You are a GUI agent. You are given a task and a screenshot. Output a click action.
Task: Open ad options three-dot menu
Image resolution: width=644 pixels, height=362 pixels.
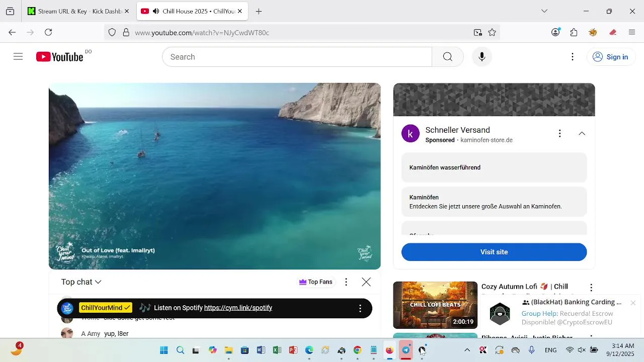[559, 133]
